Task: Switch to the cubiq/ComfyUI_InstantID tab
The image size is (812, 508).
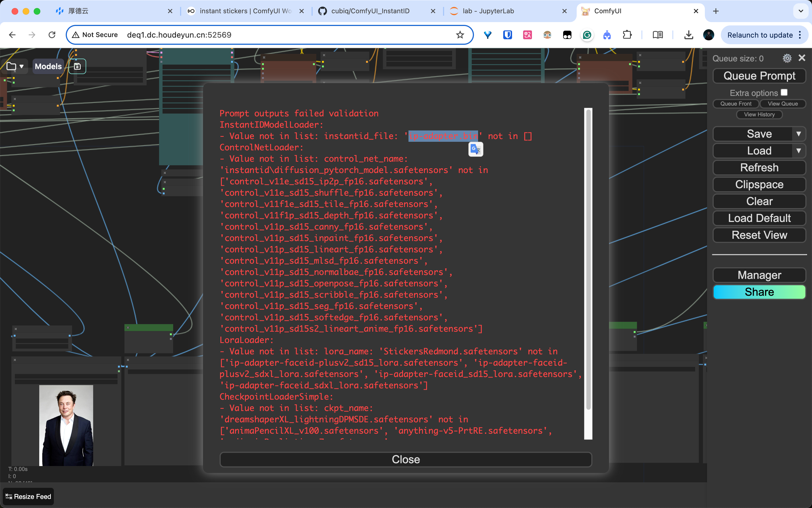Action: [370, 11]
